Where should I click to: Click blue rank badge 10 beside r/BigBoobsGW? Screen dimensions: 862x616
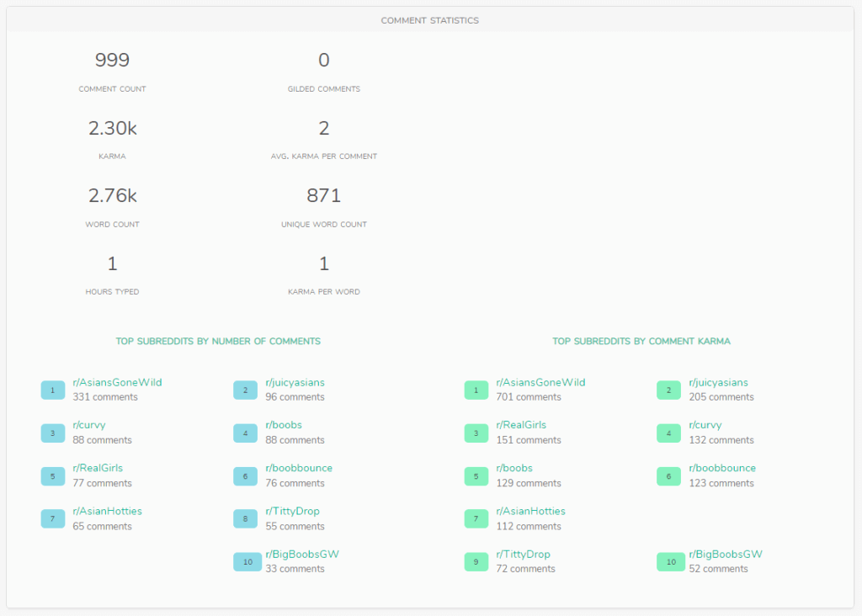(247, 561)
